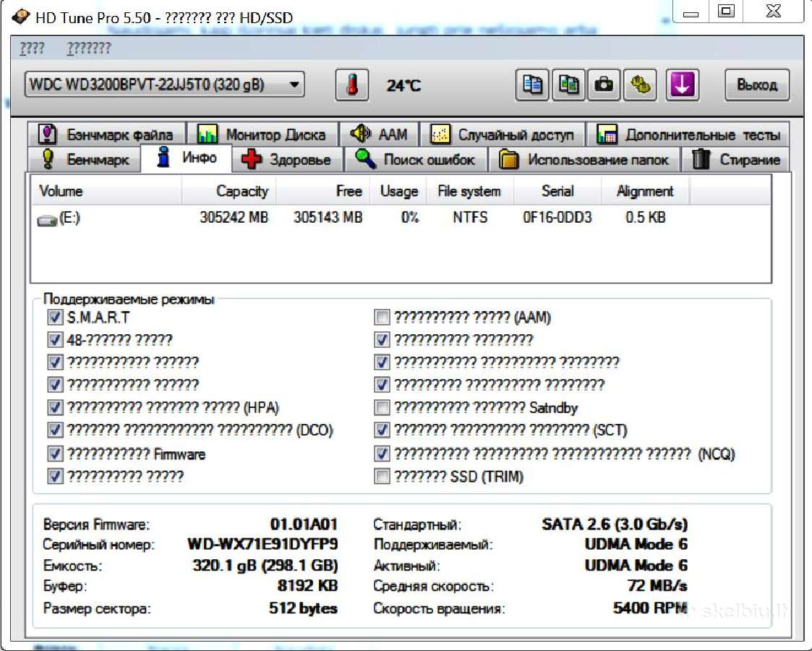
Task: Click the Выход button
Action: 756,85
